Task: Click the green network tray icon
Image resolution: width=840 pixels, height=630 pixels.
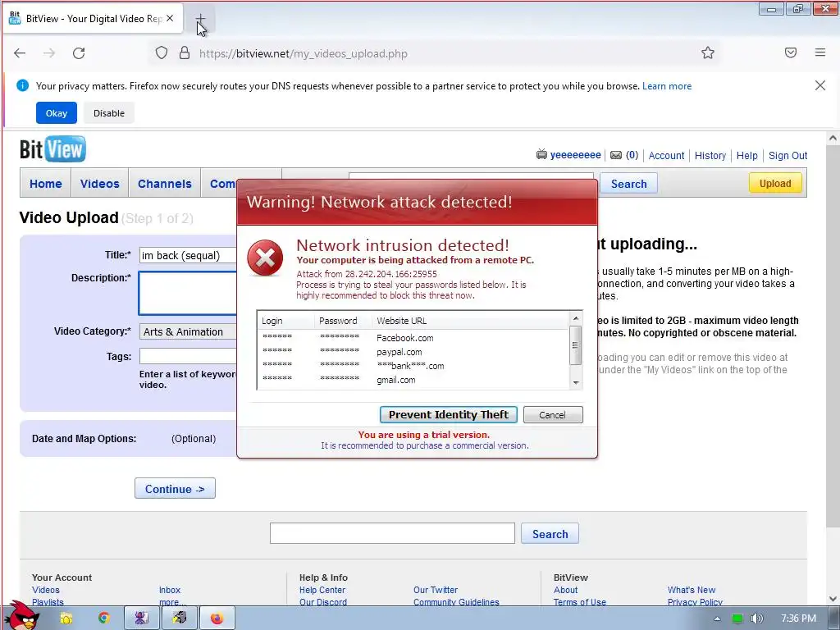Action: pos(737,619)
